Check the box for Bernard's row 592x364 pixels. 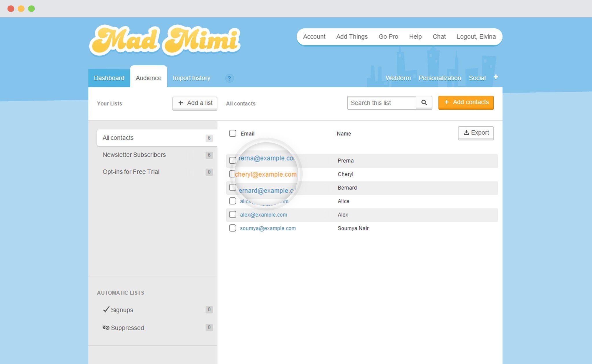232,187
